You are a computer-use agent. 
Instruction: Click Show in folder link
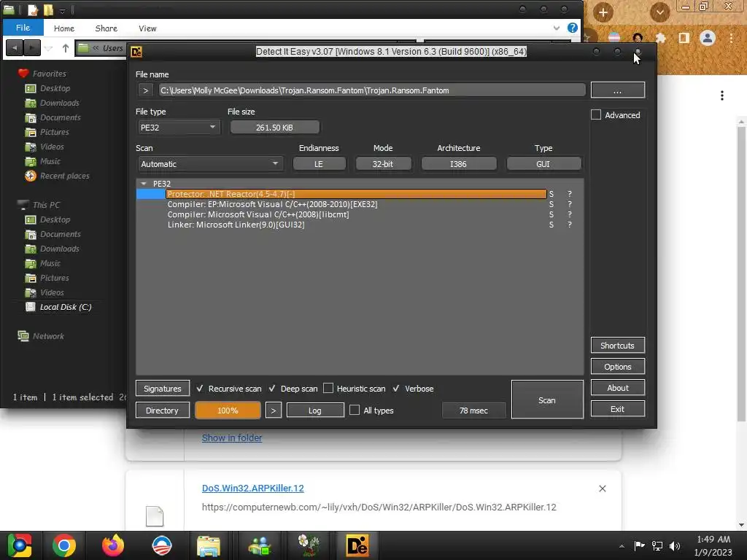[231, 437]
